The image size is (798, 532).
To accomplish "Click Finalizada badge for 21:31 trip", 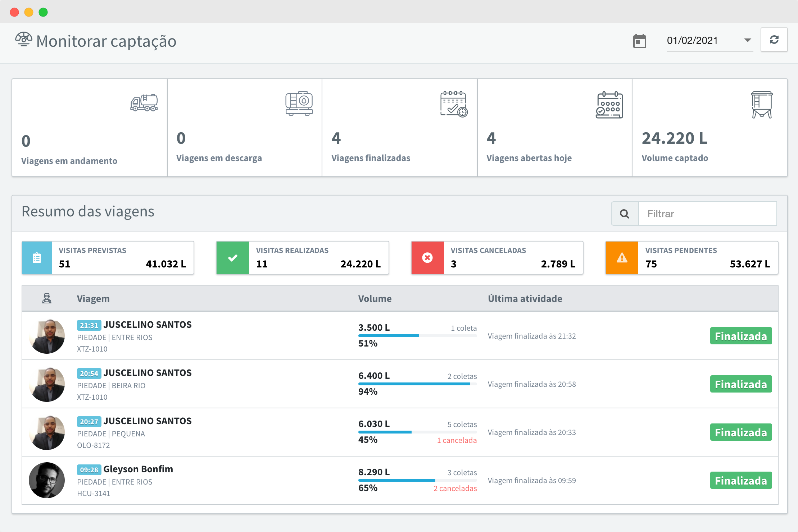I will click(740, 336).
